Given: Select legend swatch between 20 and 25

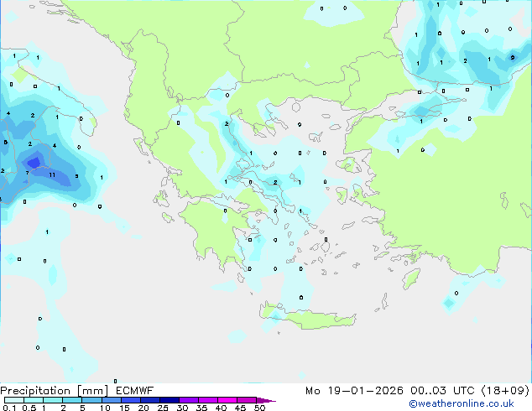Looking at the screenshot, I should [149, 400].
